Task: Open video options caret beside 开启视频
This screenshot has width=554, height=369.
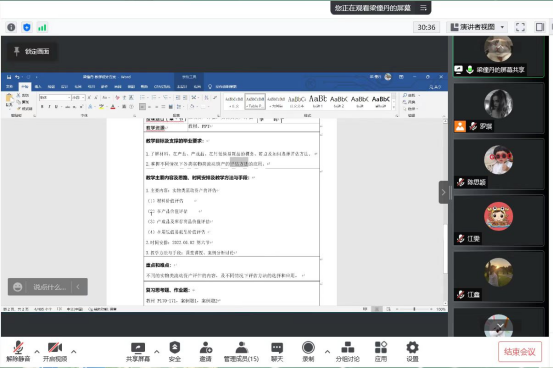Action: (x=73, y=352)
